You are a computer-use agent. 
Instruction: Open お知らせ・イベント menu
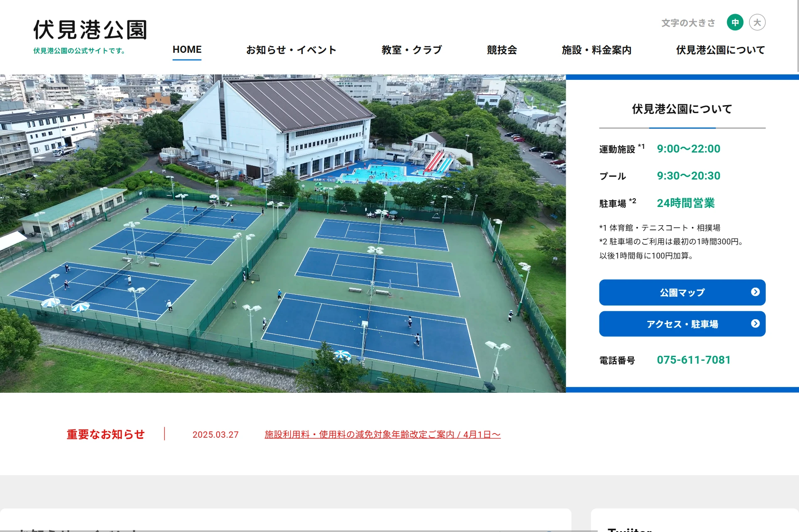pos(291,50)
